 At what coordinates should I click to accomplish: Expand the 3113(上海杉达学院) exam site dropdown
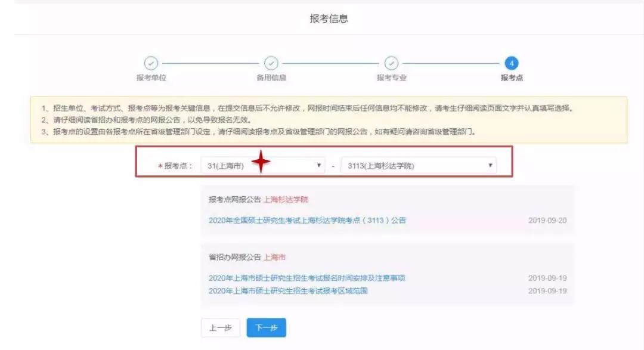tap(418, 166)
